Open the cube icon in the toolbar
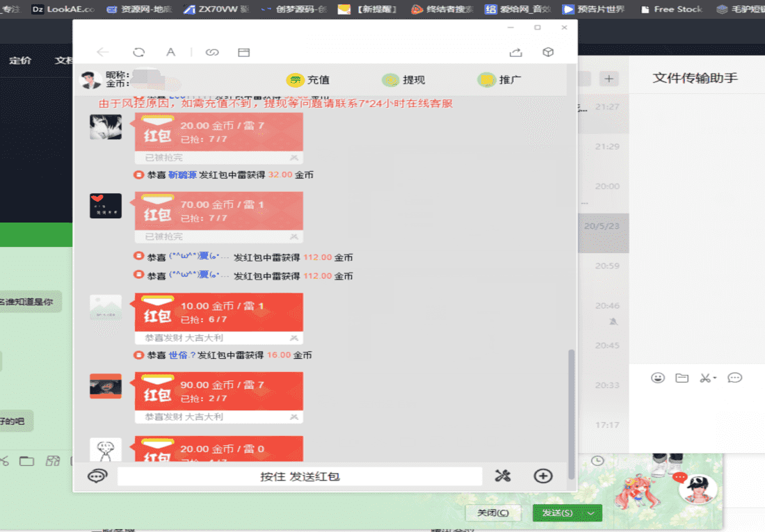The height and width of the screenshot is (532, 765). [x=548, y=52]
